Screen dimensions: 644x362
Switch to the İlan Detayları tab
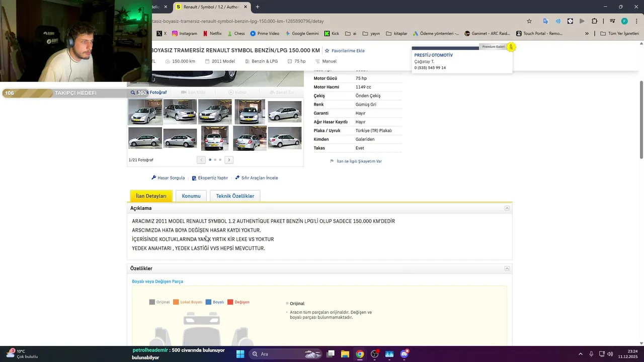click(x=151, y=196)
